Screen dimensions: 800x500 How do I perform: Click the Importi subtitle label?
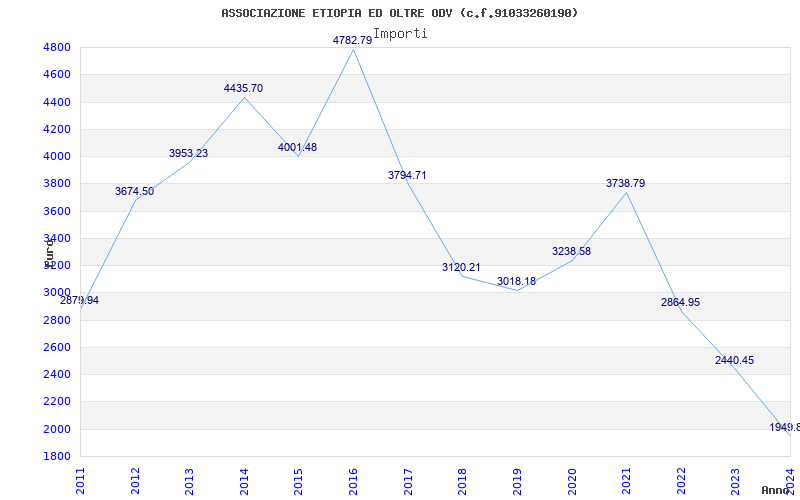[x=400, y=34]
